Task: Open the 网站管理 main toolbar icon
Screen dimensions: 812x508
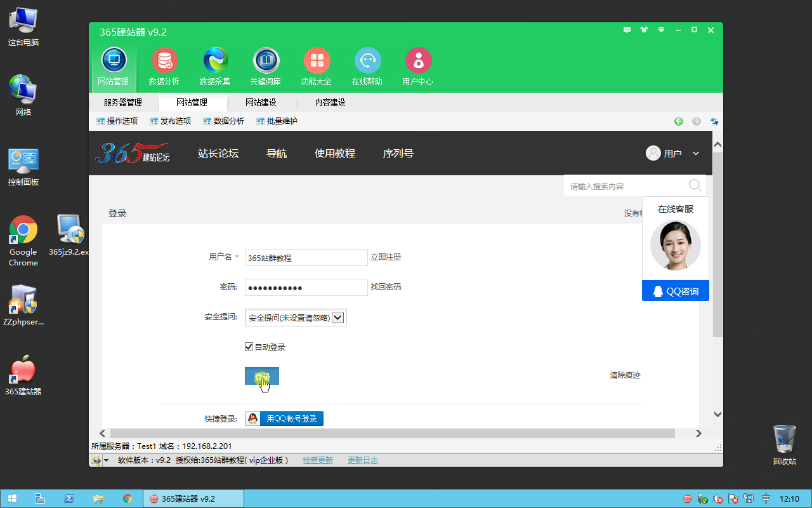Action: coord(114,66)
